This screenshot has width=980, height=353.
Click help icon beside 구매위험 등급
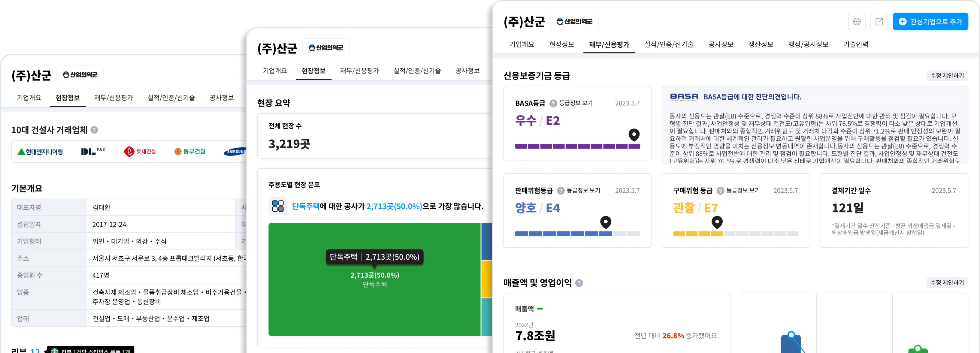coord(720,191)
